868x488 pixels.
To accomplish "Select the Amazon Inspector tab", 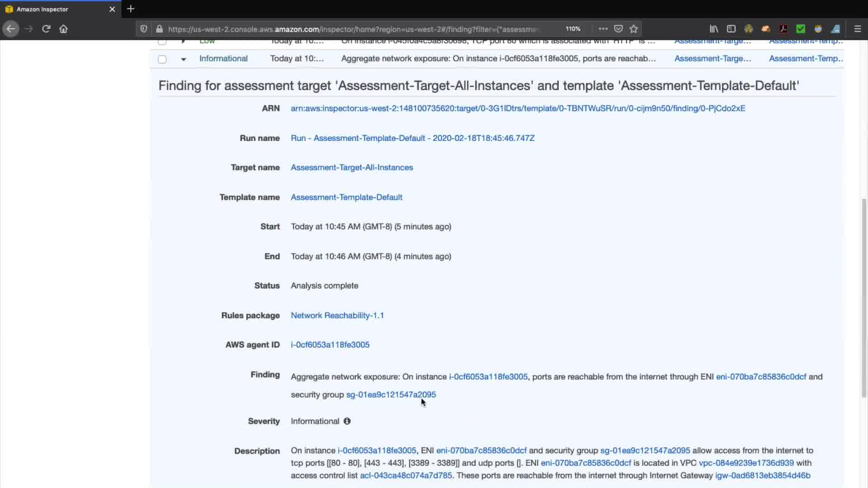I will click(x=42, y=9).
